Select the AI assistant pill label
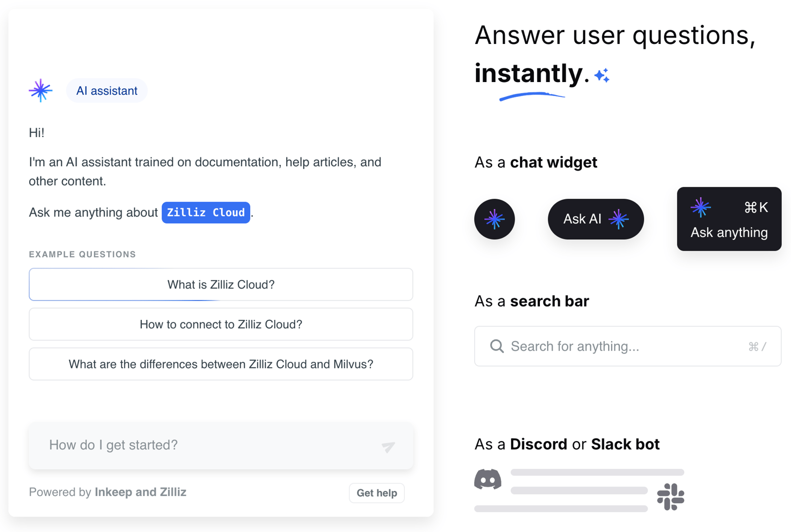The image size is (791, 532). (107, 91)
